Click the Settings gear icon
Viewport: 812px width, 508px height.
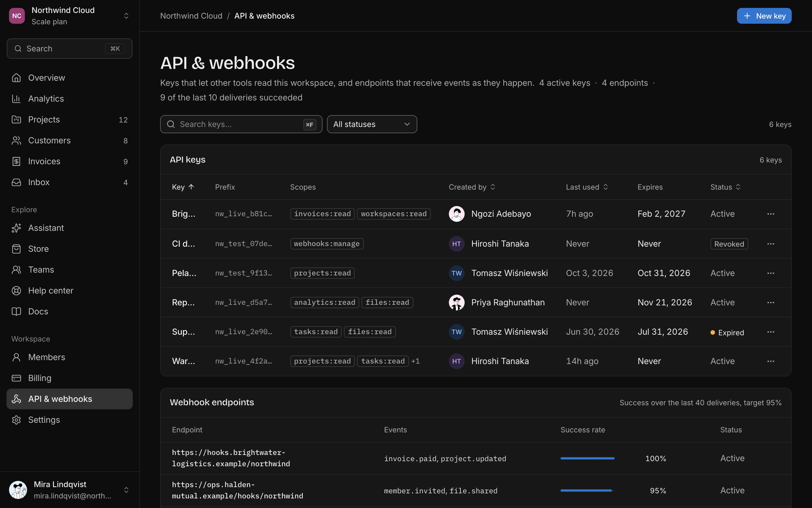[16, 420]
